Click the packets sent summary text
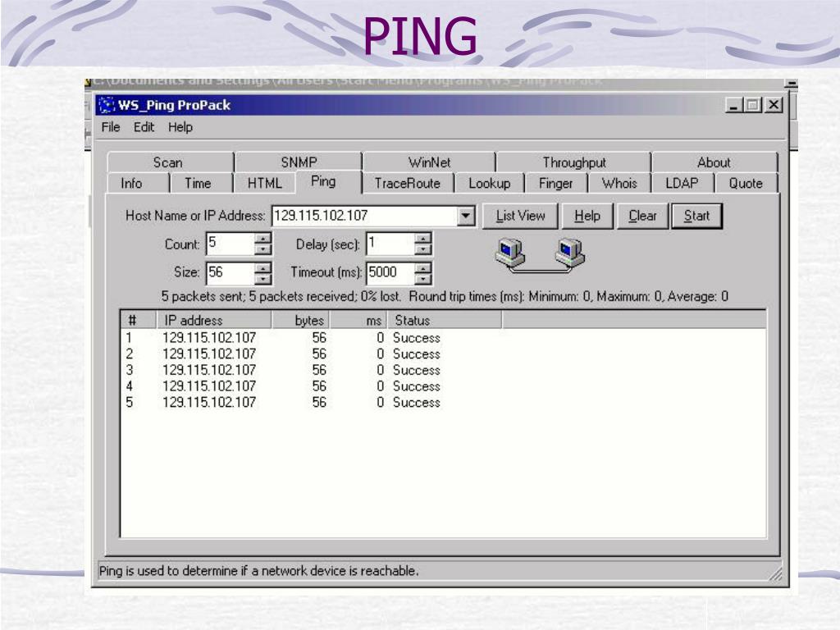The height and width of the screenshot is (630, 840). 445,297
